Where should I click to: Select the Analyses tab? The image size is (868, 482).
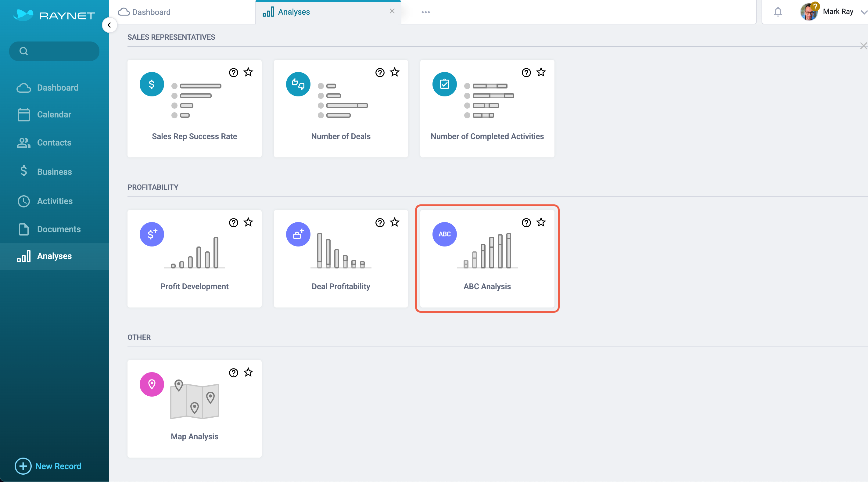tap(293, 12)
